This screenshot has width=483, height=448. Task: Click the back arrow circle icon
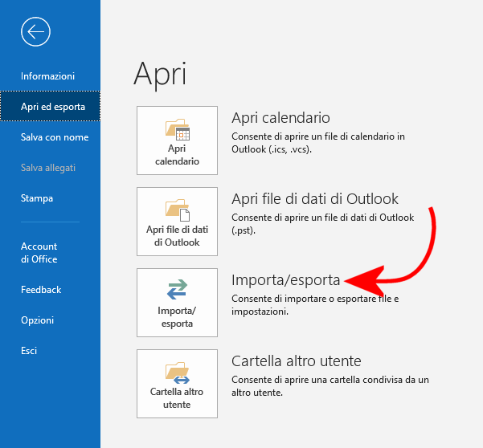coord(35,31)
